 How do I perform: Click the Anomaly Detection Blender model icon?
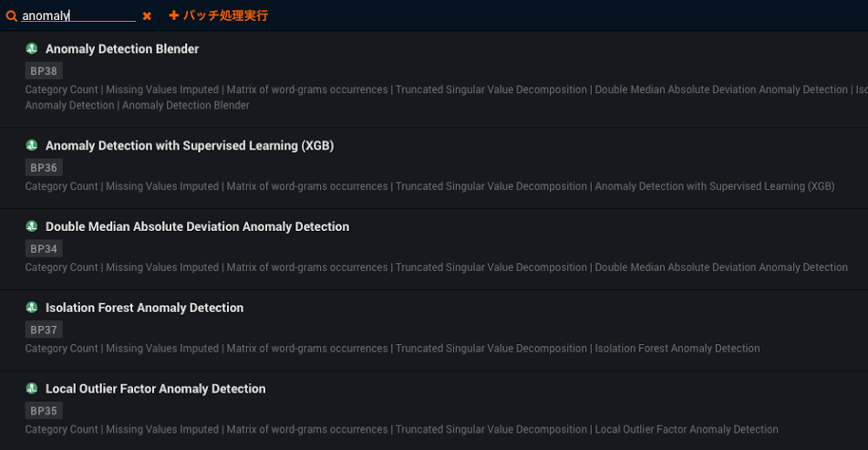32,48
